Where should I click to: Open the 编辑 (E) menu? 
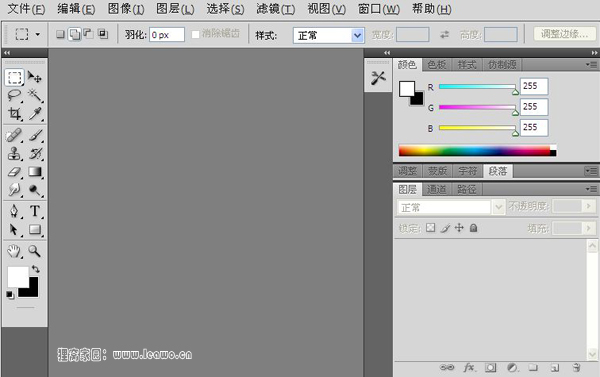(x=76, y=8)
